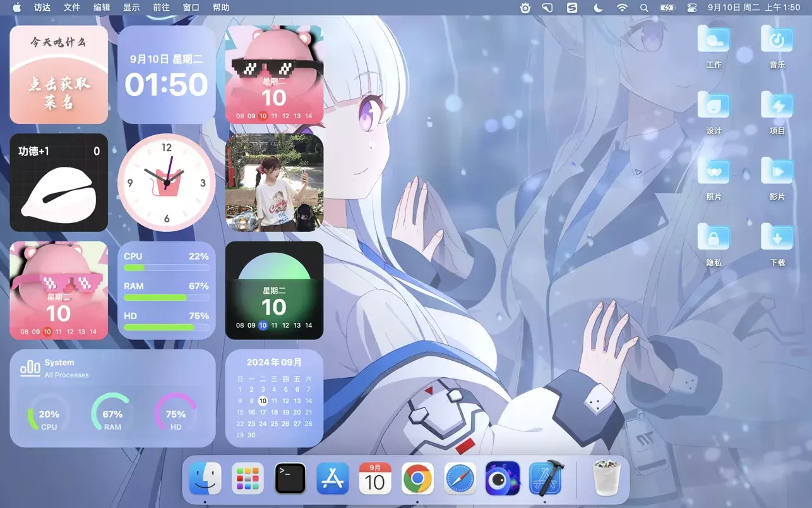Viewport: 812px width, 508px height.
Task: Open the 帮助 menu
Action: point(221,8)
